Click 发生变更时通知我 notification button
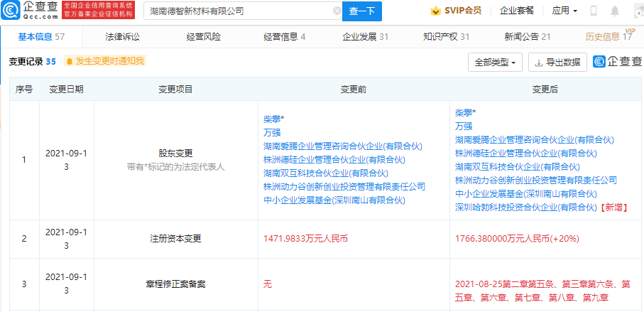Image resolution: width=644 pixels, height=312 pixels. coord(105,61)
